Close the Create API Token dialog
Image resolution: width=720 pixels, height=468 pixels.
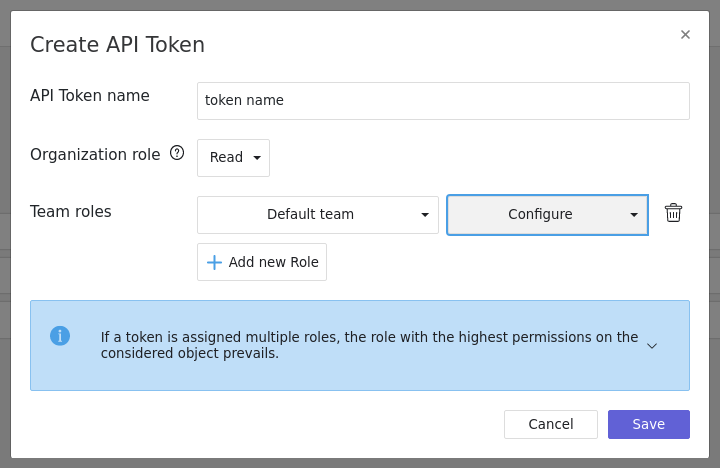click(685, 35)
